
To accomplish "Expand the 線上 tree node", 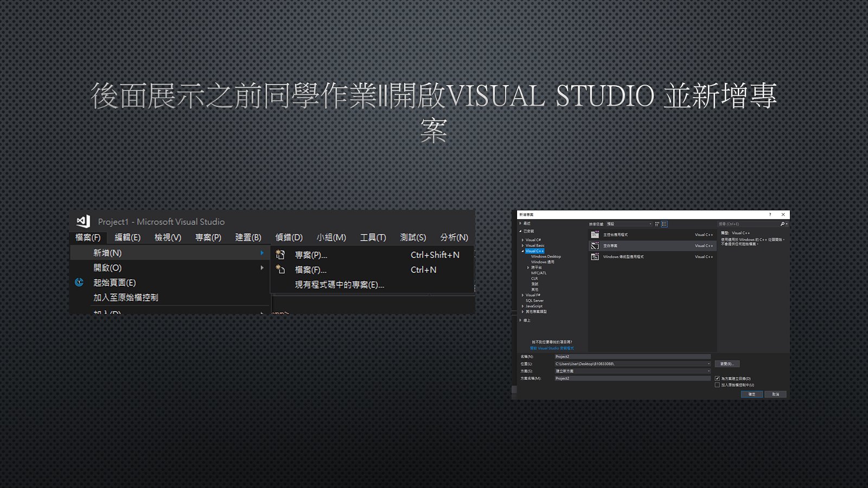I will tap(520, 320).
